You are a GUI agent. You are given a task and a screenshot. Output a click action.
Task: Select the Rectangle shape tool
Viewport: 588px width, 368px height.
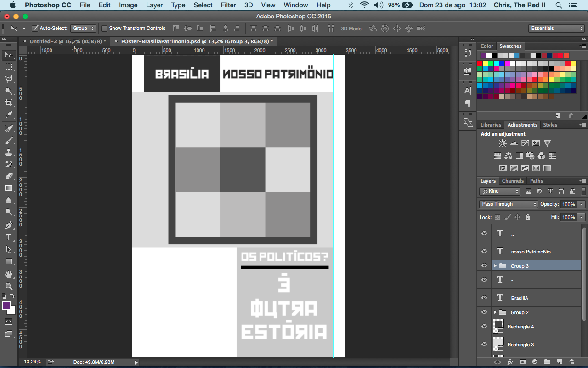9,261
